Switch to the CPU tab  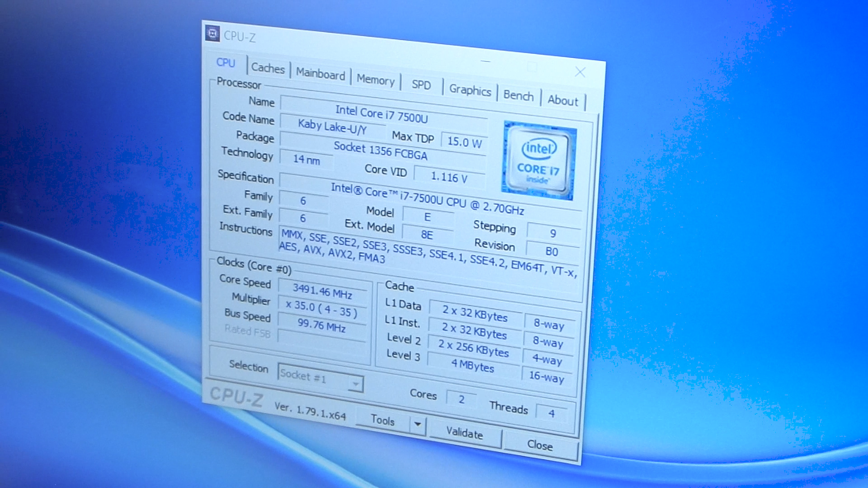click(226, 62)
